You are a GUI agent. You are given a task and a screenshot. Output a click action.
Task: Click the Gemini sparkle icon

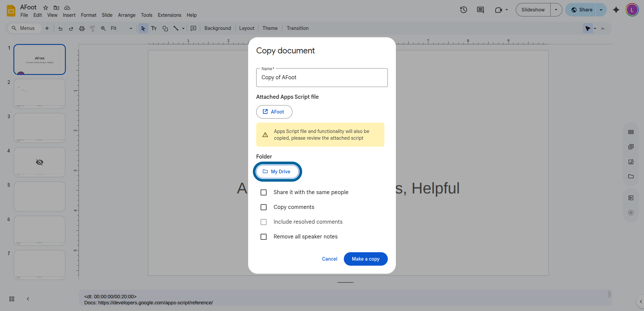(x=616, y=10)
